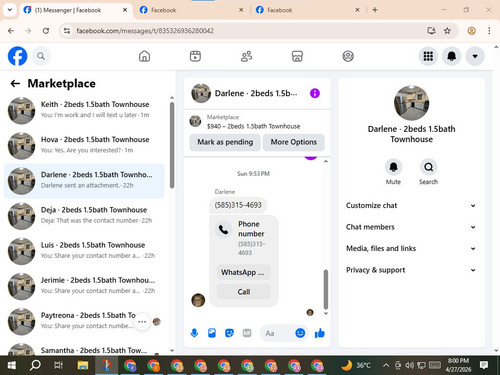Go back from Marketplace chats arrow
The height and width of the screenshot is (375, 500).
pyautogui.click(x=15, y=83)
